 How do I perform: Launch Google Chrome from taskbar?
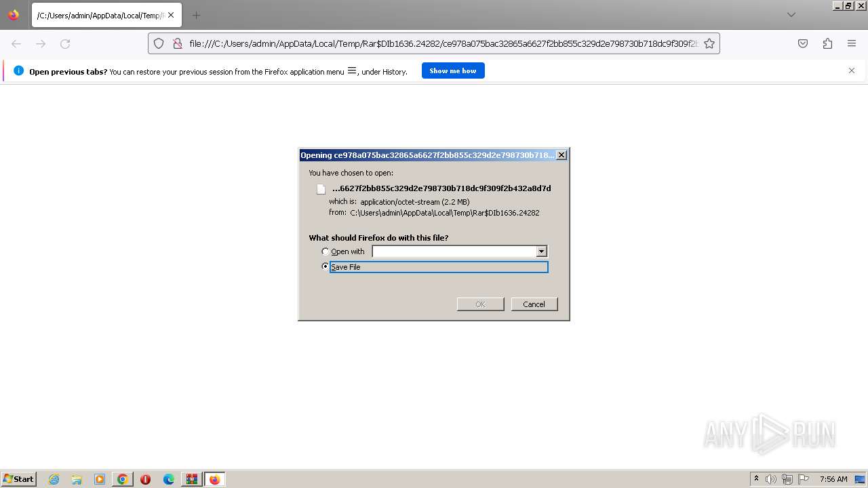123,479
